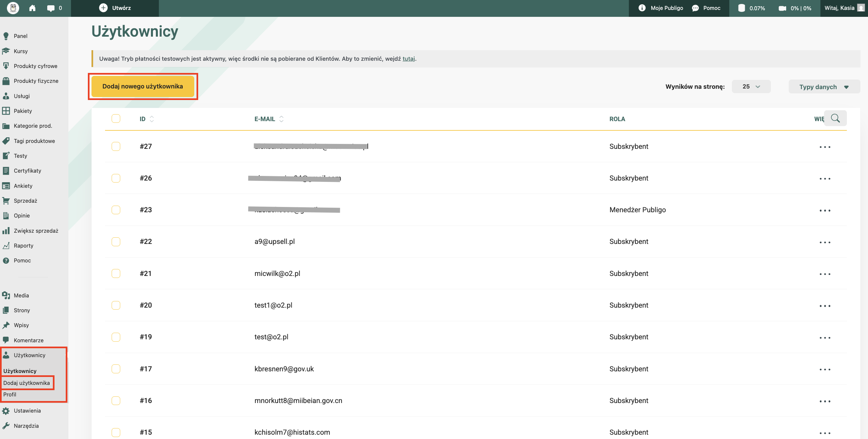This screenshot has width=868, height=439.
Task: Open the results per page dropdown
Action: point(751,86)
